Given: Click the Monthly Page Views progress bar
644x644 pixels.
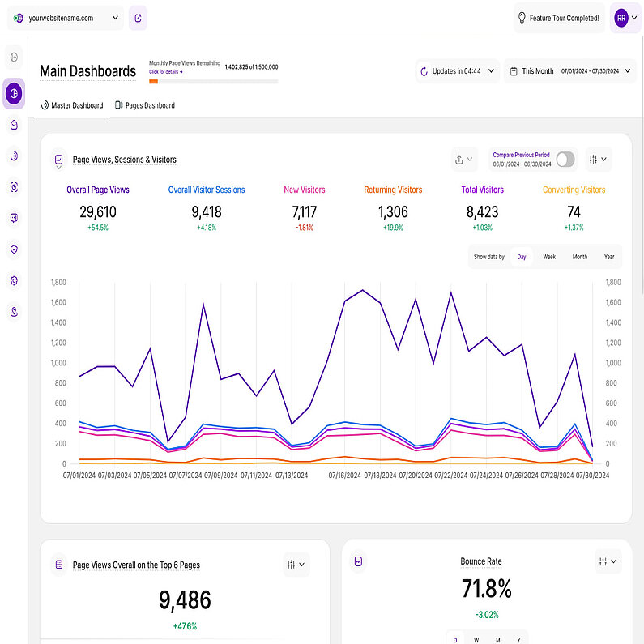Looking at the screenshot, I should pos(213,81).
